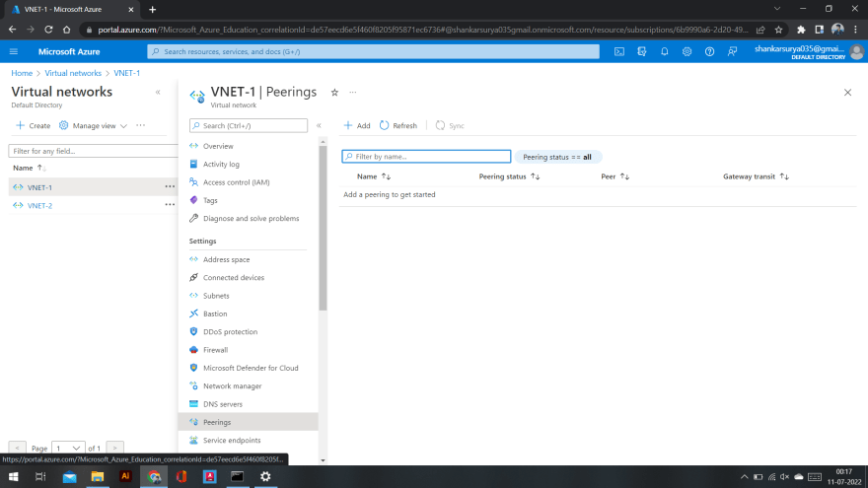Open the Feedback icon
Image resolution: width=868 pixels, height=488 pixels.
[732, 51]
